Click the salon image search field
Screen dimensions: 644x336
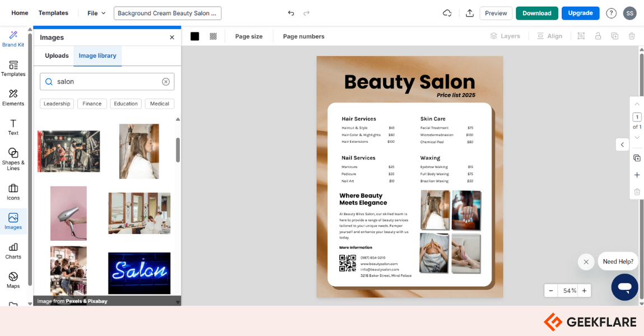[106, 82]
